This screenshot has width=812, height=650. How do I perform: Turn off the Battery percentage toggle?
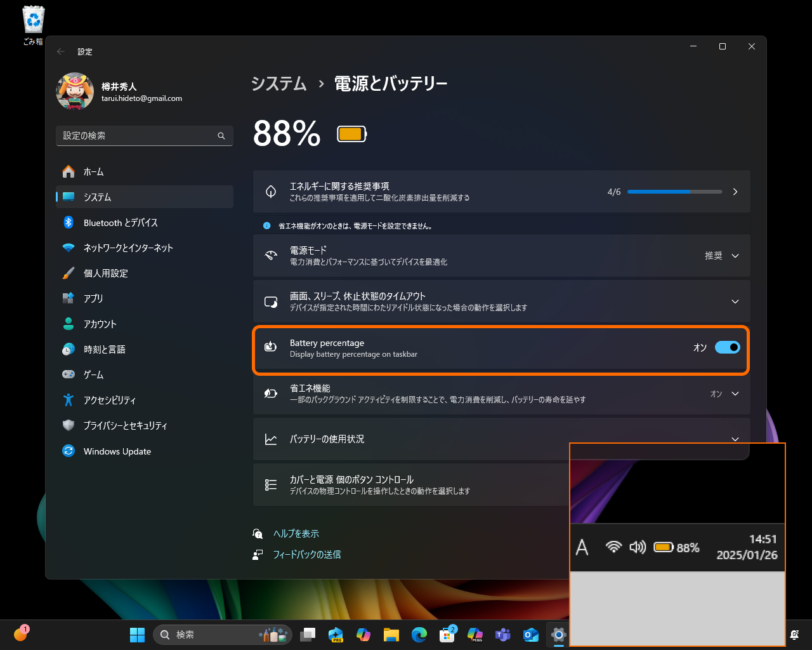point(728,347)
